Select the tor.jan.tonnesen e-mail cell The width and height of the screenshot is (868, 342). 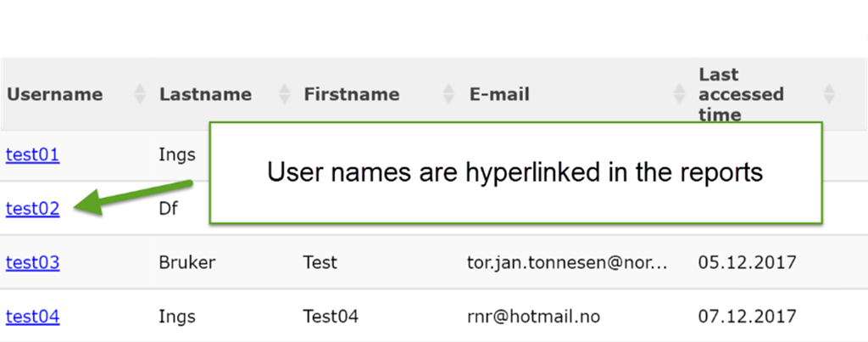568,262
